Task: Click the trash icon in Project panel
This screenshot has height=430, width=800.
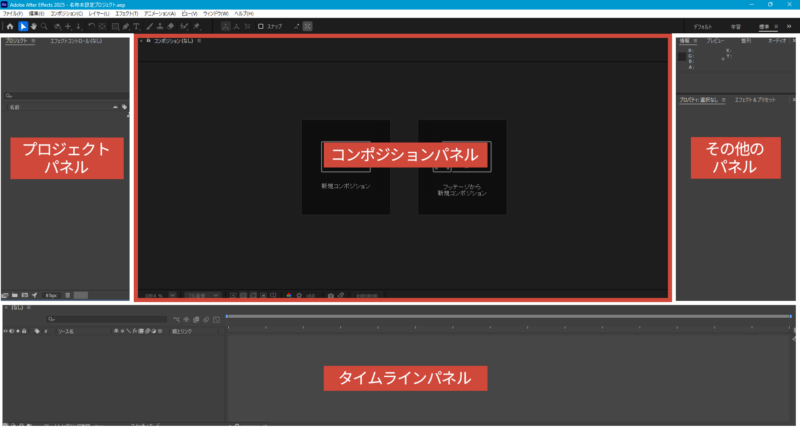Action: pyautogui.click(x=67, y=295)
